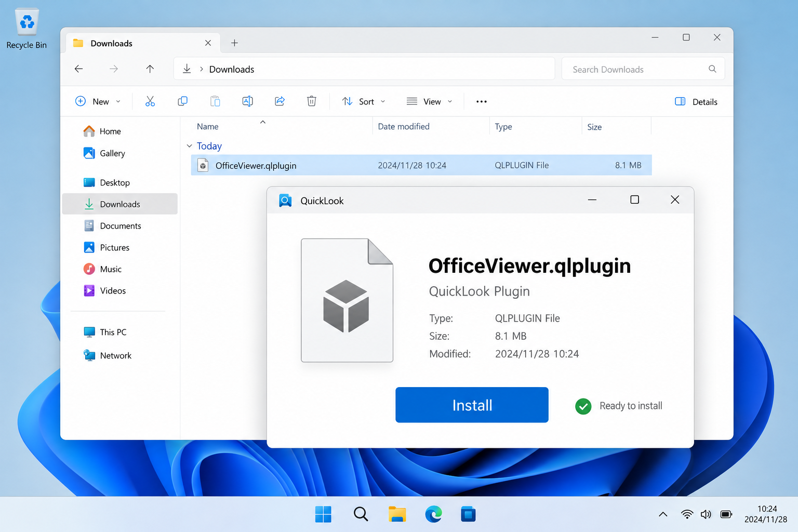
Task: Click the Copy icon in Explorer toolbar
Action: (x=182, y=101)
